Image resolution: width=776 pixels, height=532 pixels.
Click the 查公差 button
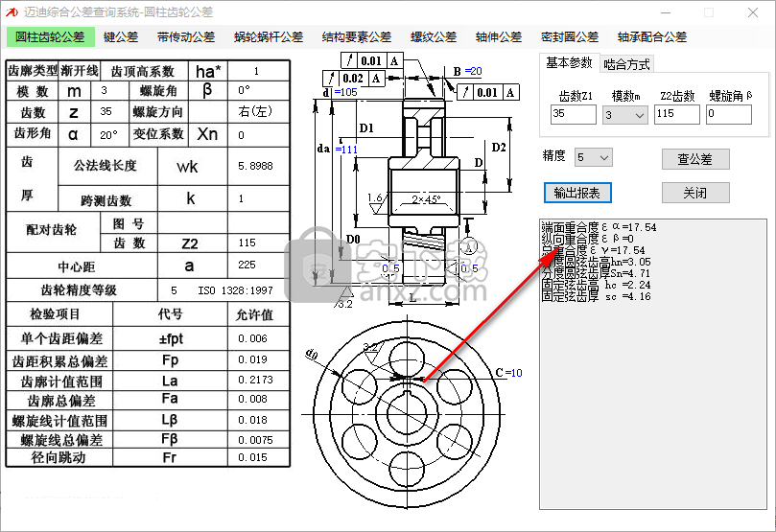point(695,159)
